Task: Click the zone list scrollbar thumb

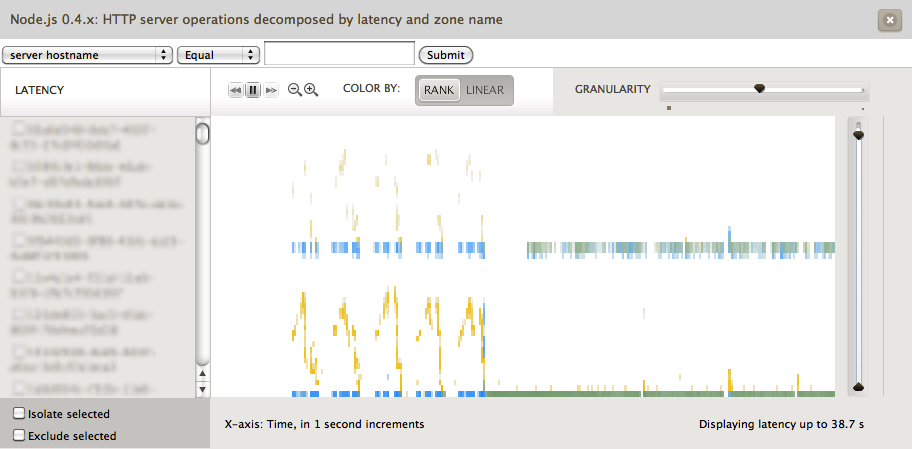Action: [x=202, y=133]
